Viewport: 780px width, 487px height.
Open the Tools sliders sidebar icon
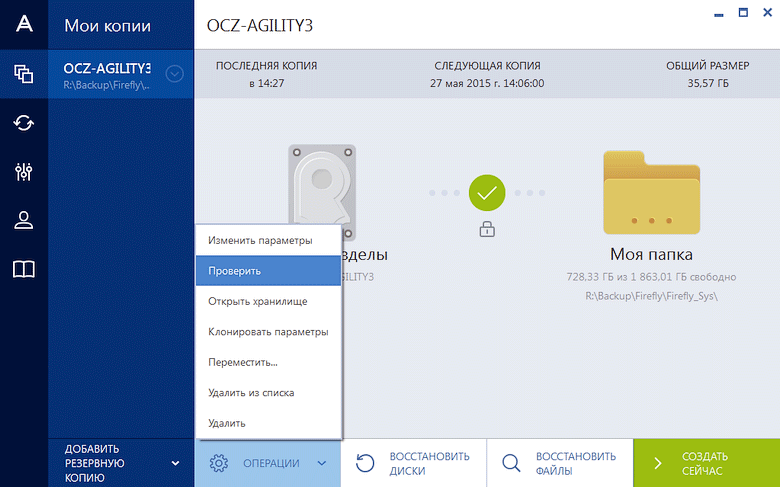pos(24,172)
